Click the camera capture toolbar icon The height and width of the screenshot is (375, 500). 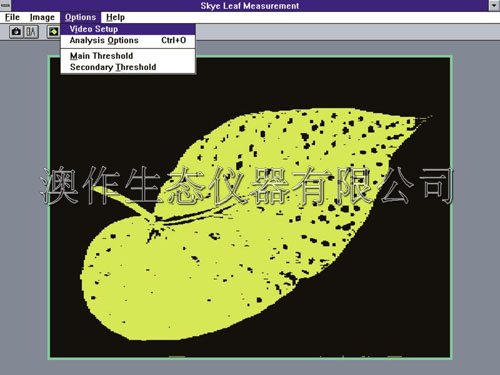16,32
